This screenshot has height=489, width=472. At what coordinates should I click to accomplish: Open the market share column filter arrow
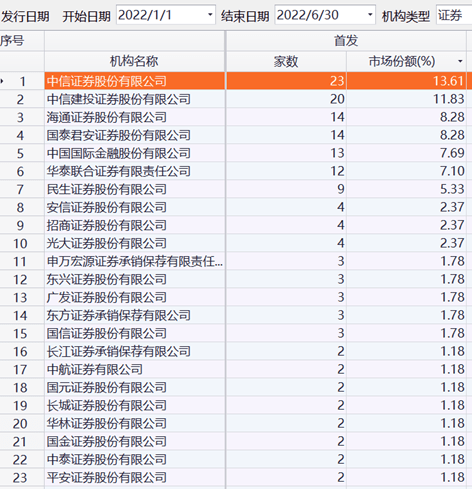pos(460,61)
